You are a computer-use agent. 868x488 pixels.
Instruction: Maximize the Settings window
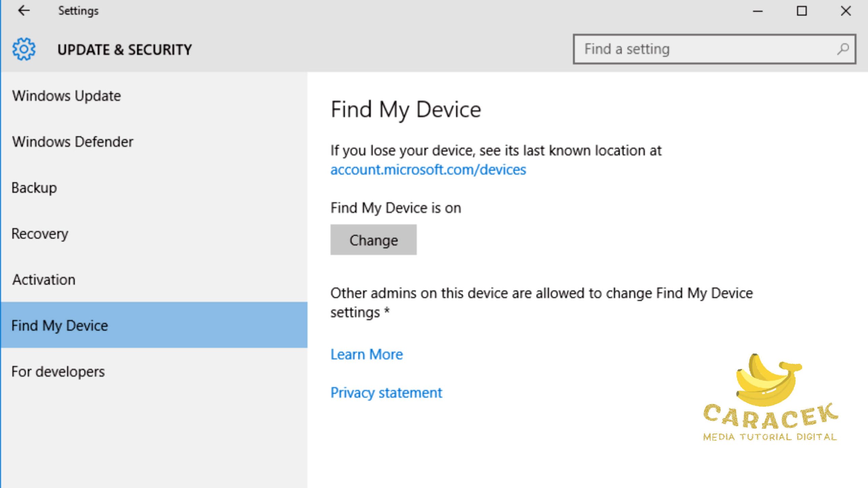(802, 11)
